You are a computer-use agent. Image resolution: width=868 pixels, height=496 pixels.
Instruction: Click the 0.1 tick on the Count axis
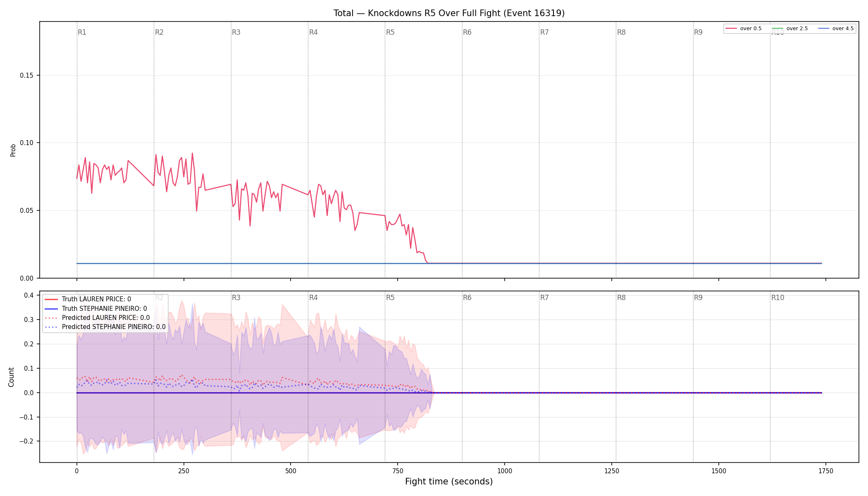[29, 368]
